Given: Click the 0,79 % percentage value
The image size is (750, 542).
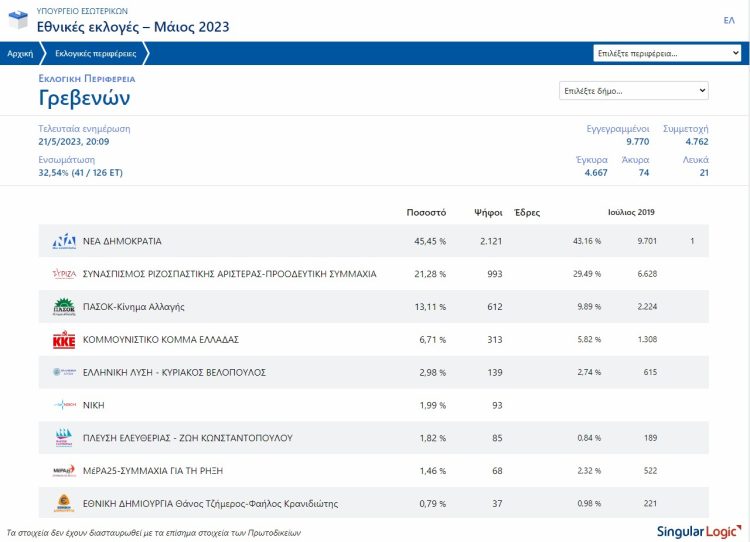Looking at the screenshot, I should 432,503.
